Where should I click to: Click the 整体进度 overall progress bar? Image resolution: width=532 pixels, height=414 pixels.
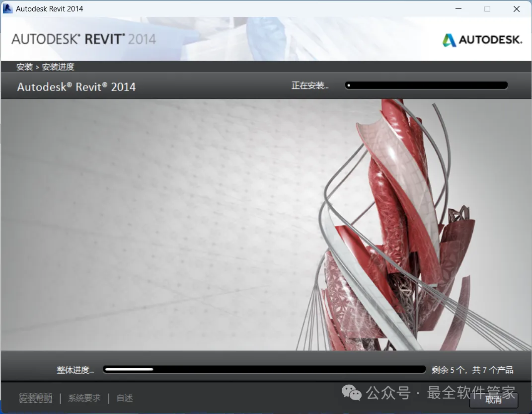click(x=264, y=369)
